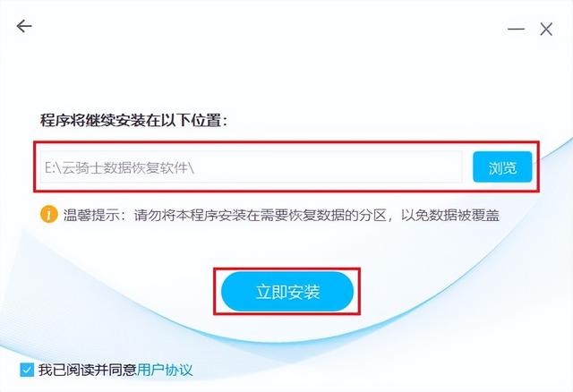This screenshot has width=573, height=392.
Task: Go back using the left arrow icon
Action: pos(24,26)
